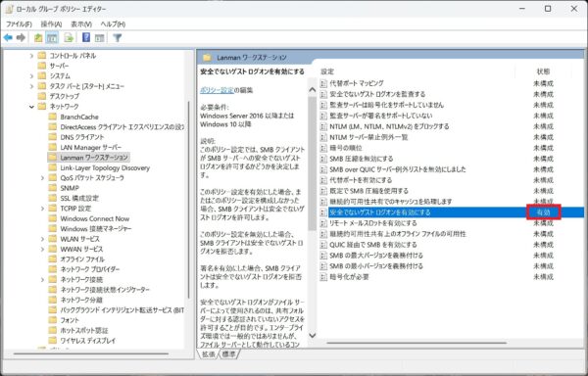Click the policy icon of 暗号化が必要

(x=323, y=277)
